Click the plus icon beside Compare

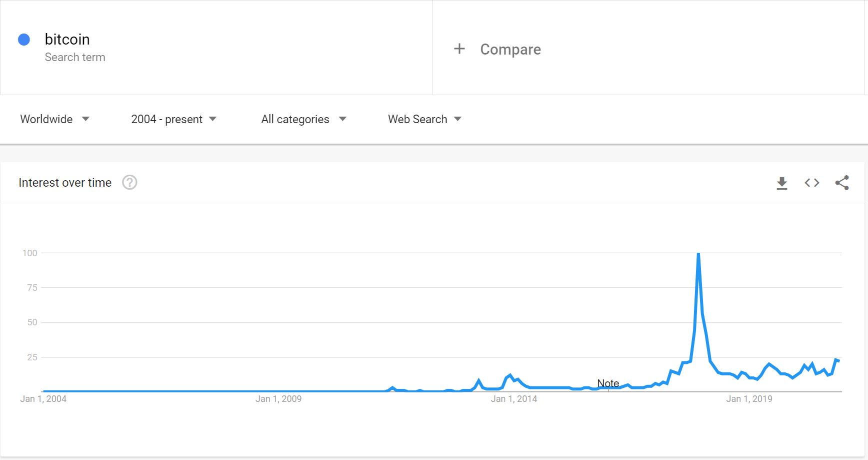point(459,49)
